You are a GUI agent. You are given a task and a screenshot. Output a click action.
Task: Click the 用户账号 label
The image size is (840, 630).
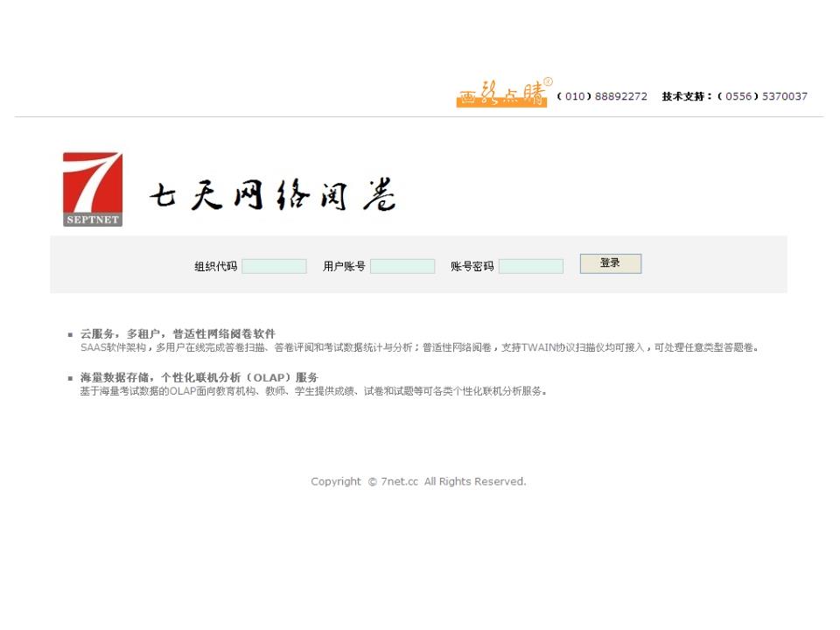point(344,266)
